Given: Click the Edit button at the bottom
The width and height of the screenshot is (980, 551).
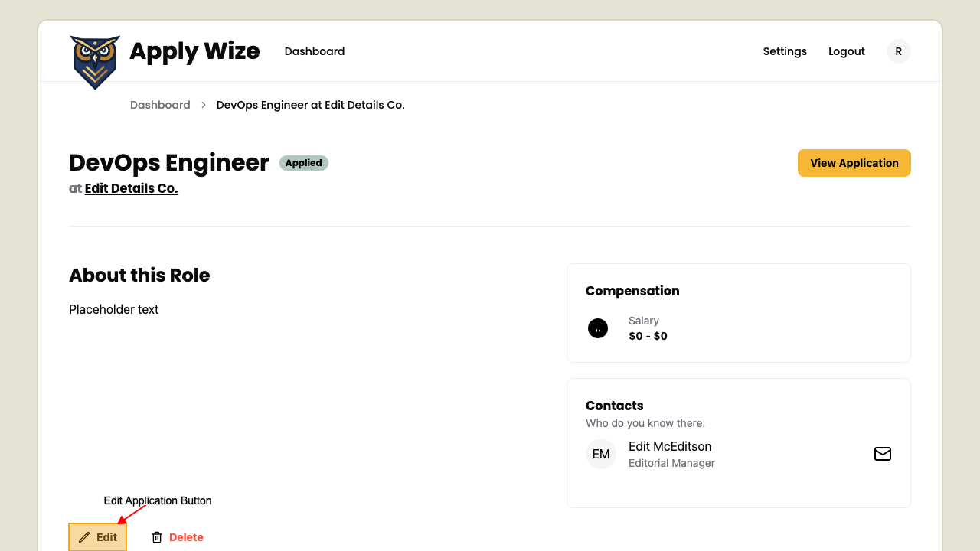Looking at the screenshot, I should click(98, 537).
